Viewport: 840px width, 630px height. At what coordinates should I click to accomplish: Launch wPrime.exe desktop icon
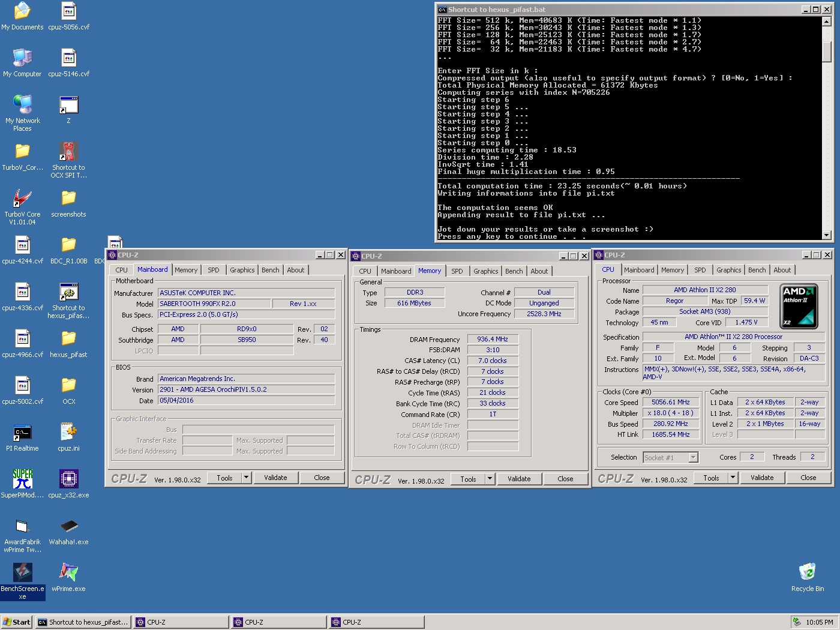[68, 578]
